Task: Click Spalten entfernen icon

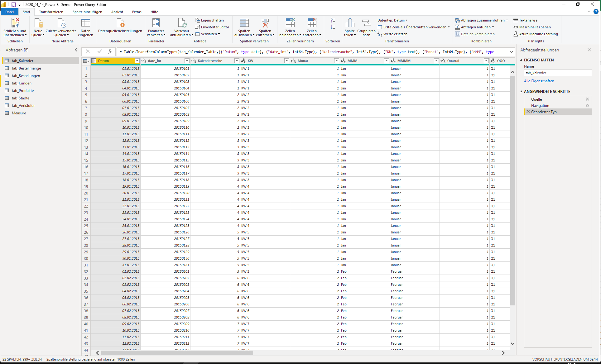Action: coord(265,23)
